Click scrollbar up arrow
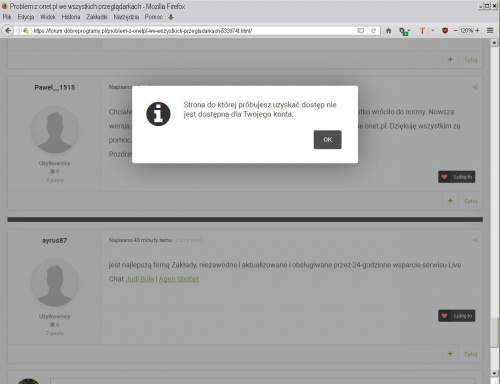 tap(494, 42)
